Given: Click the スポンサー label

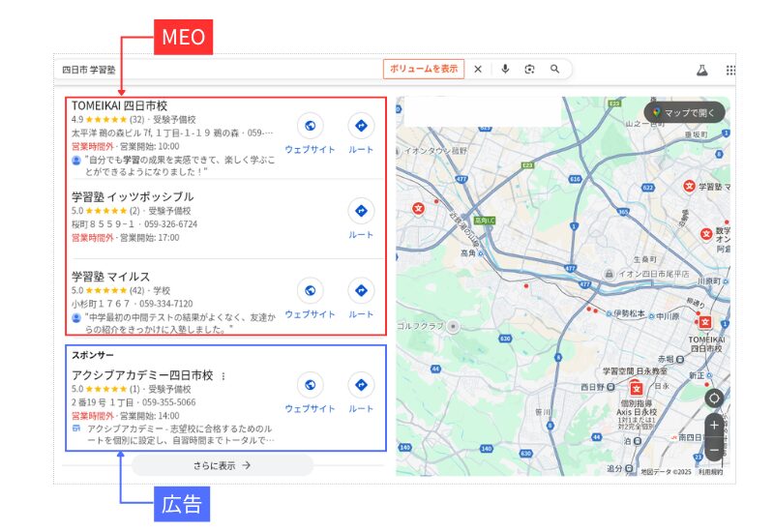Looking at the screenshot, I should point(92,355).
